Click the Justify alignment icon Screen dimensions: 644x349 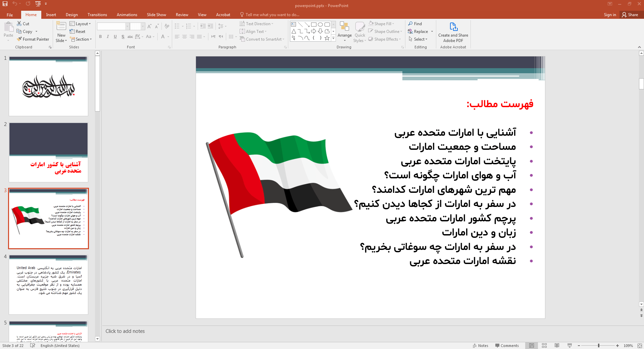click(199, 37)
